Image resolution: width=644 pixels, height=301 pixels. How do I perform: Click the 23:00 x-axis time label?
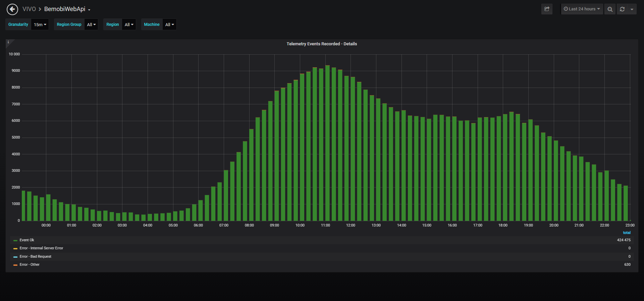[630, 225]
